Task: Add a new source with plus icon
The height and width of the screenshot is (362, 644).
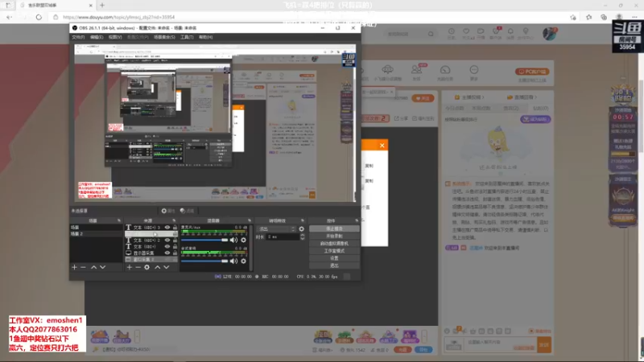Action: [130, 267]
